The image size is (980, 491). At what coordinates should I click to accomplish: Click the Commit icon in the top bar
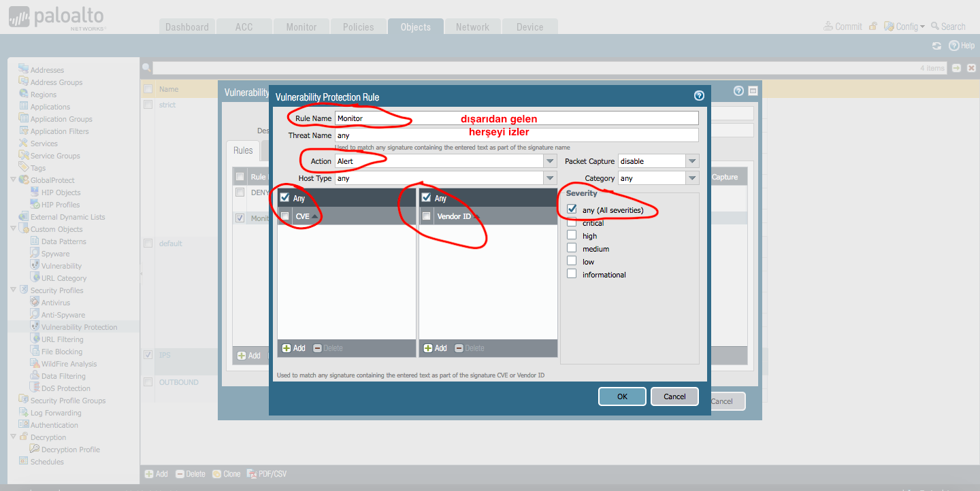[x=828, y=27]
